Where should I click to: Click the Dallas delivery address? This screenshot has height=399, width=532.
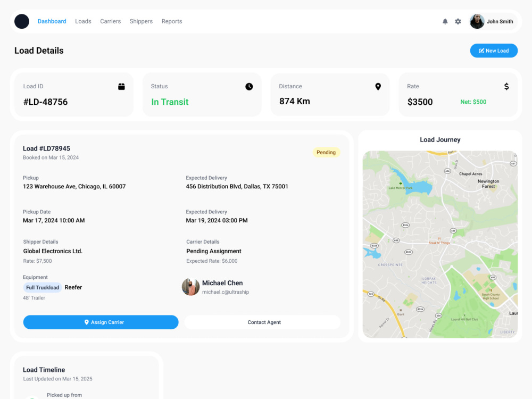click(x=237, y=186)
